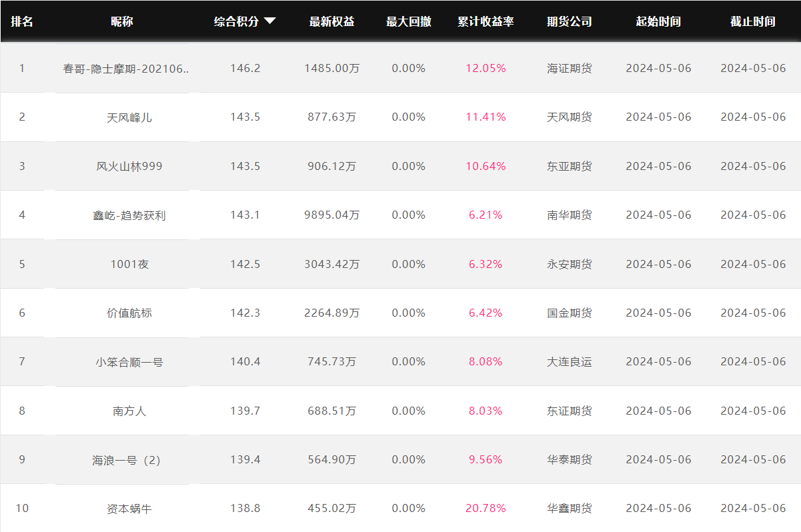Viewport: 801px width, 532px height.
Task: Sort by 最大回撤 column header
Action: pos(409,21)
